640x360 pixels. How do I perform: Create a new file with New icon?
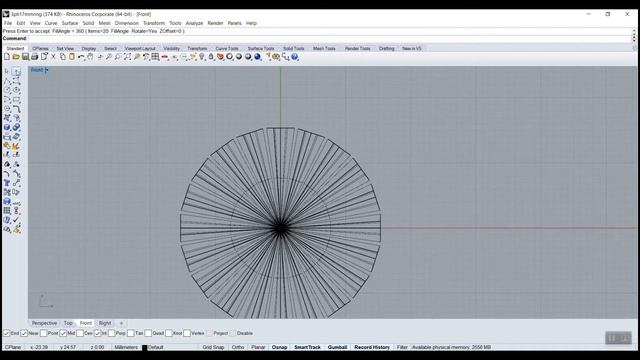pos(7,57)
